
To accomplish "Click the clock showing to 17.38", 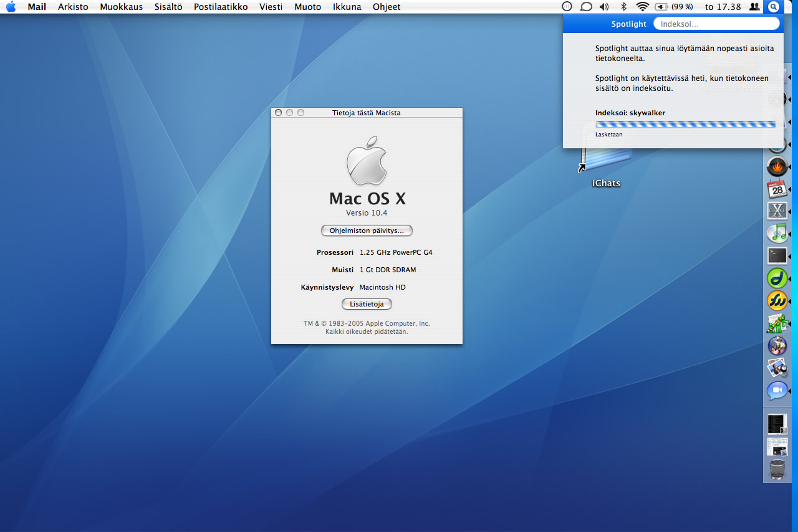I will 723,7.
